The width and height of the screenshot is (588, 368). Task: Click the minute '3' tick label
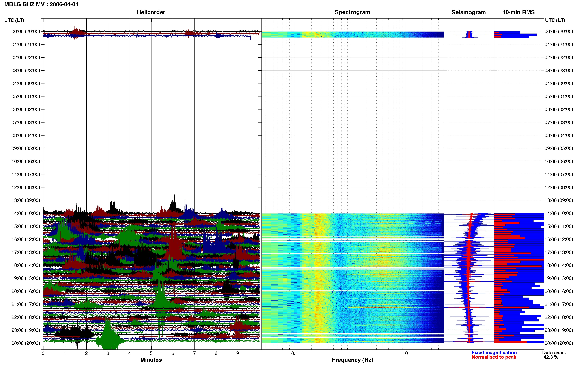[108, 353]
